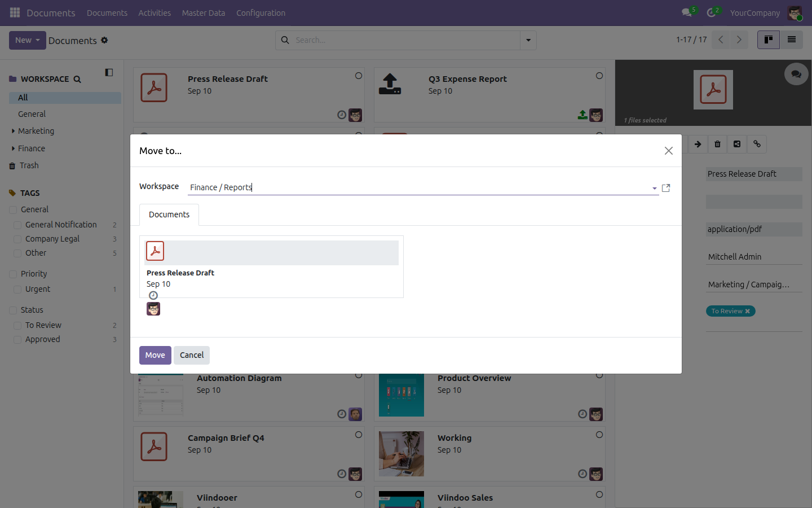812x508 pixels.
Task: Open the Automation Diagram thumbnail
Action: 161,394
